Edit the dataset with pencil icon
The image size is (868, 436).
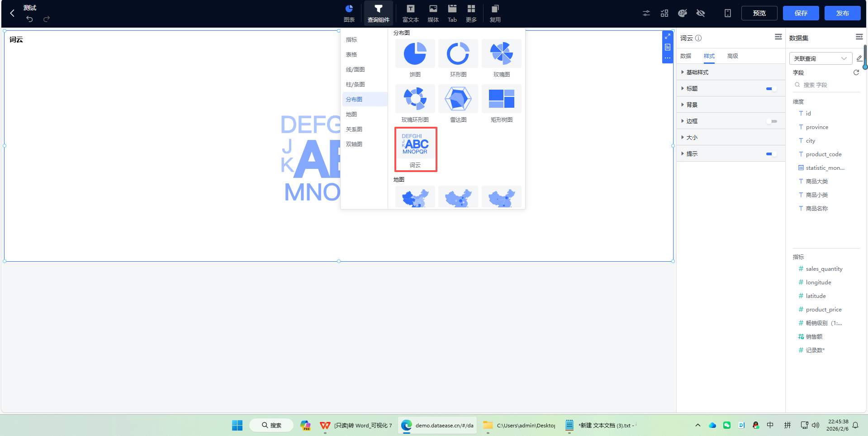(x=859, y=58)
